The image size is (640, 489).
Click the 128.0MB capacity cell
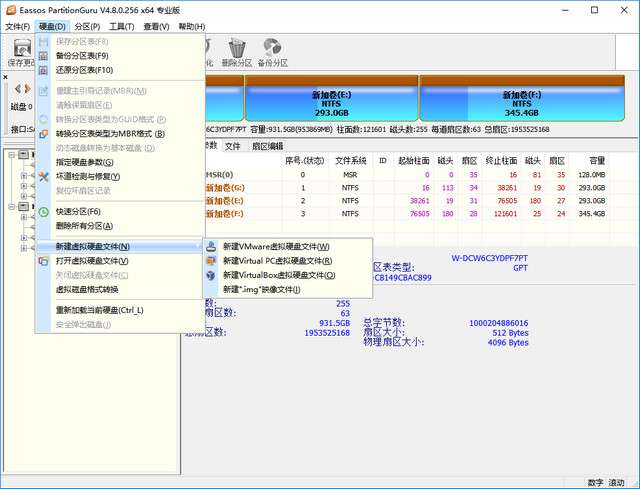pos(591,175)
